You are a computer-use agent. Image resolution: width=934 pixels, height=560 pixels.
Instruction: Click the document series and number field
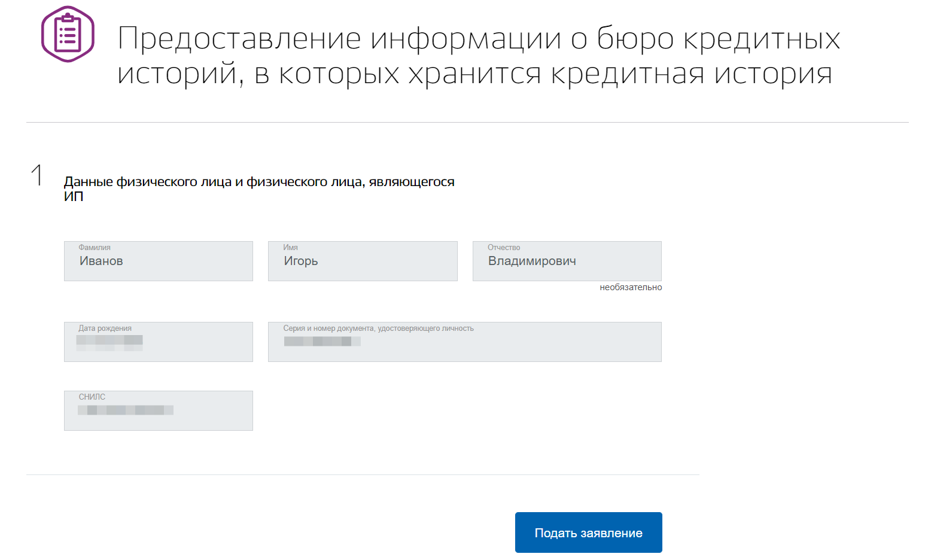click(465, 342)
